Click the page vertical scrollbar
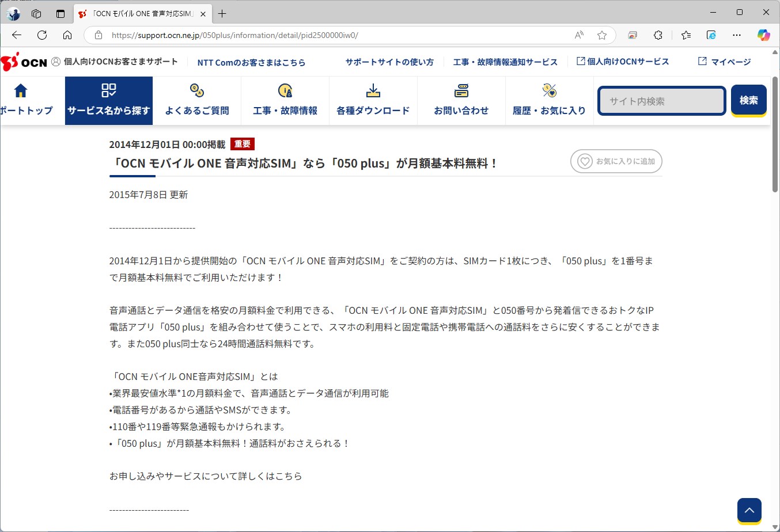Viewport: 780px width, 532px height. tap(775, 134)
